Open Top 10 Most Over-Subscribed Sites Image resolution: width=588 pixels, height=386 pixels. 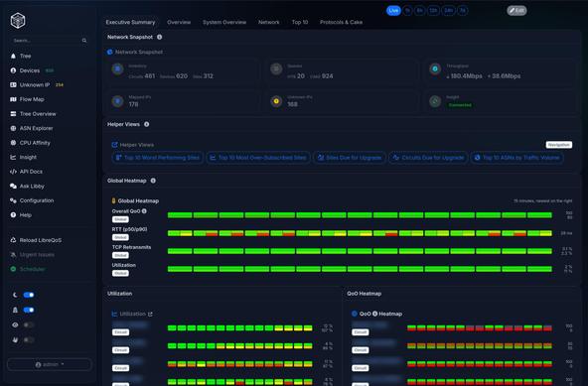(258, 158)
